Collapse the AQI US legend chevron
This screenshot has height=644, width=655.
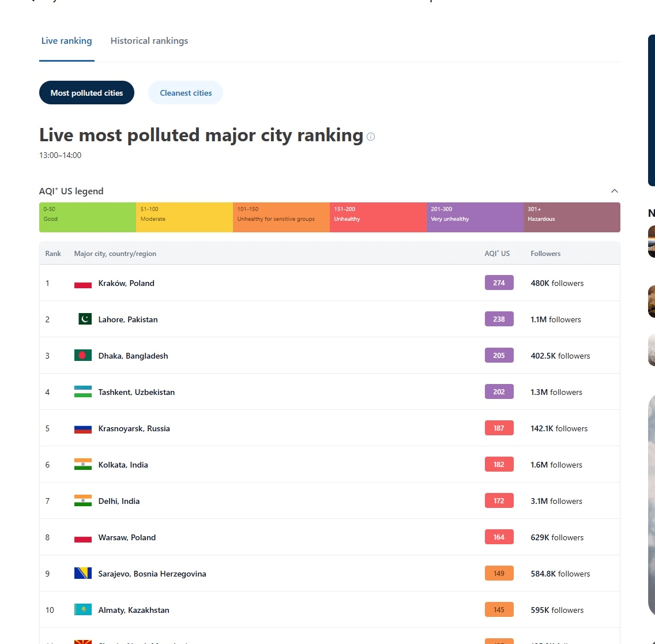615,191
